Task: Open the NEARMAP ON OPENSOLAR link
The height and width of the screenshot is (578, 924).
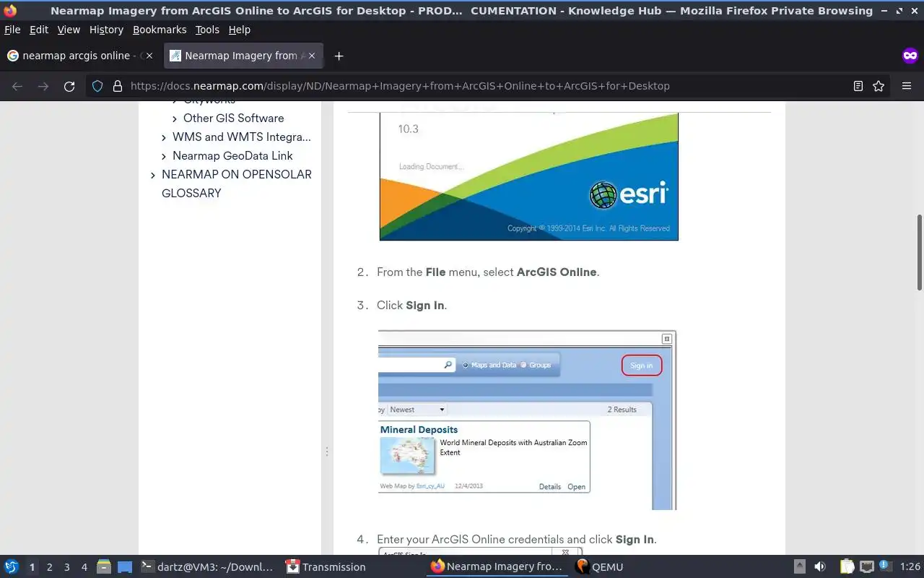Action: [237, 174]
